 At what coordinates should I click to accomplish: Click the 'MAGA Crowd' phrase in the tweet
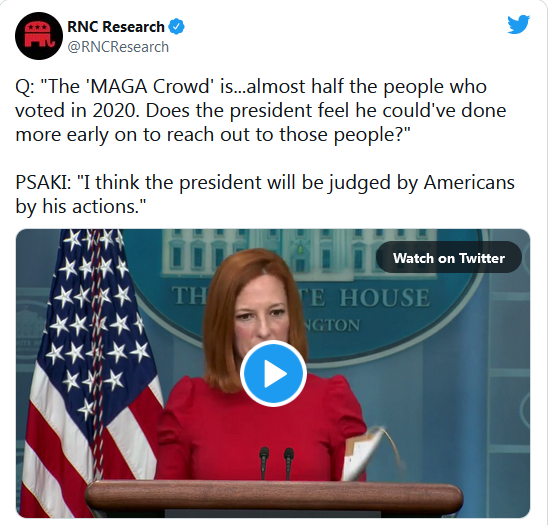click(150, 86)
